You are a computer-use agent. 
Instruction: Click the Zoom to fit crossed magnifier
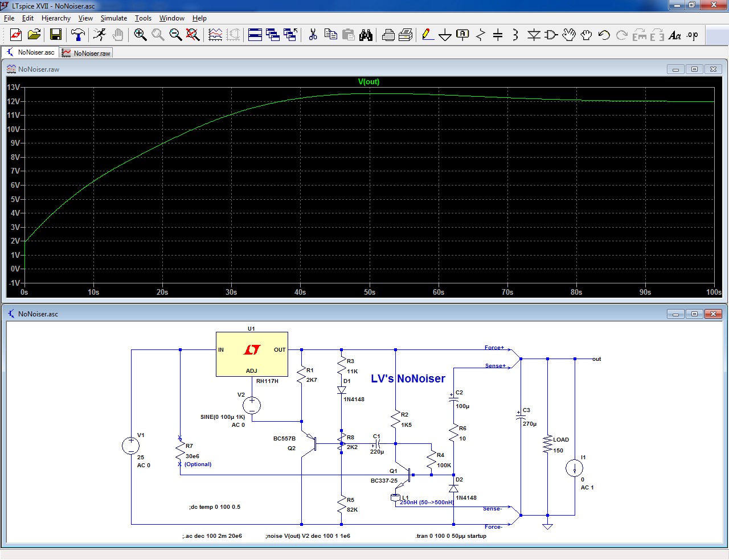click(x=193, y=35)
